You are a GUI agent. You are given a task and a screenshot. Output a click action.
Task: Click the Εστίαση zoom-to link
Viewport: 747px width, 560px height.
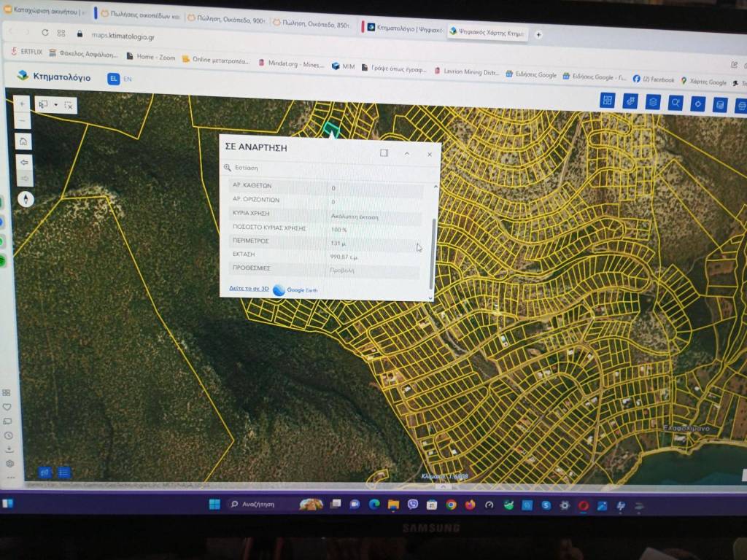246,168
